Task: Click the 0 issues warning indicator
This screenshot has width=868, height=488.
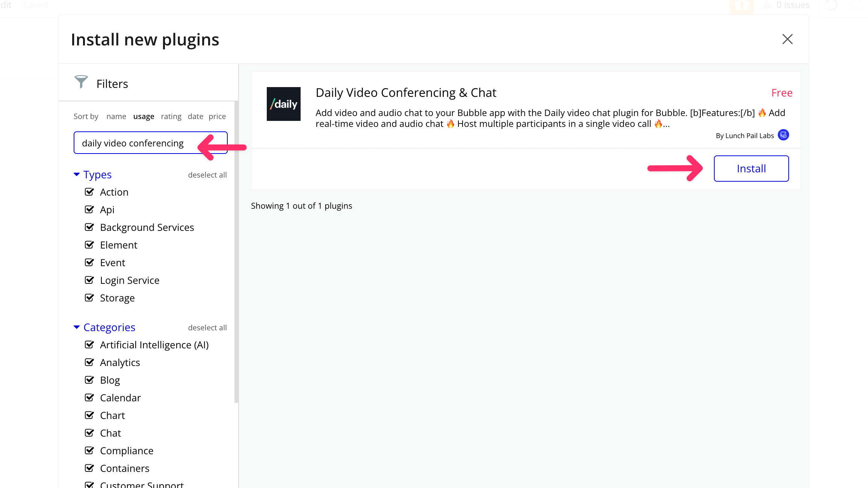Action: click(x=787, y=5)
